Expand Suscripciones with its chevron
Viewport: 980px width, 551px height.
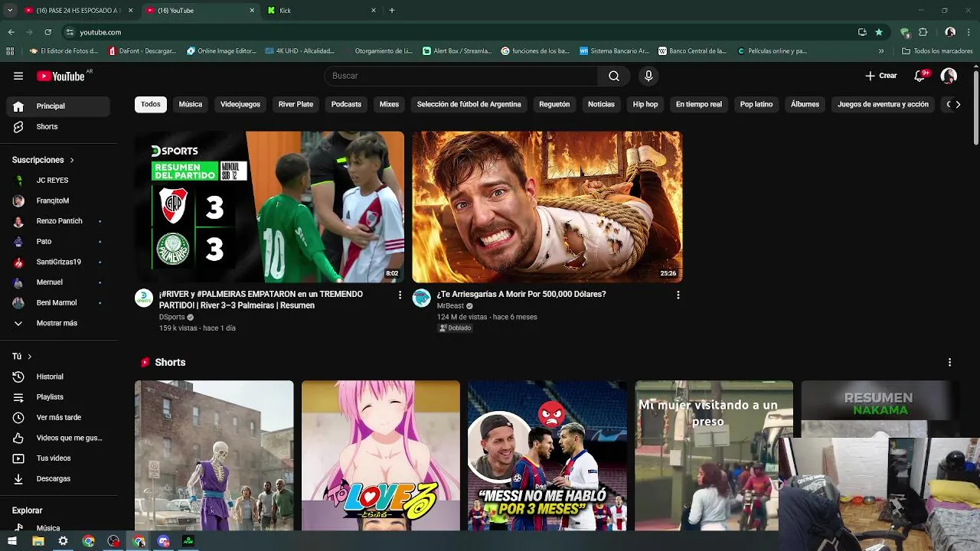click(72, 160)
